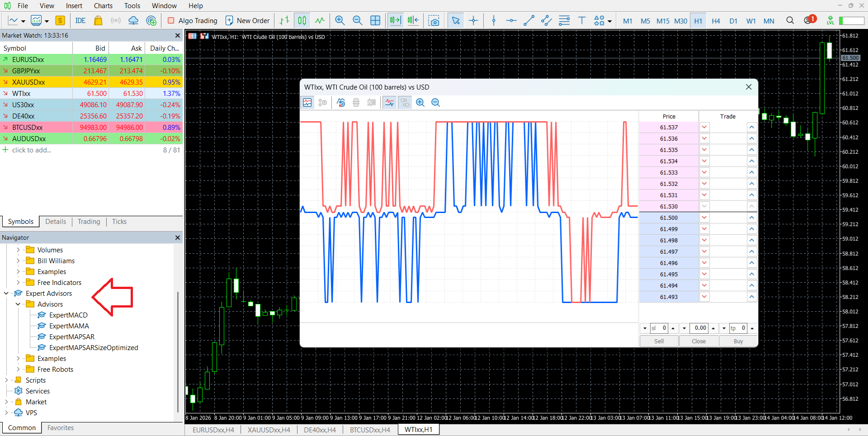Zoom out the WTIxx depth of market tick chart

point(435,103)
